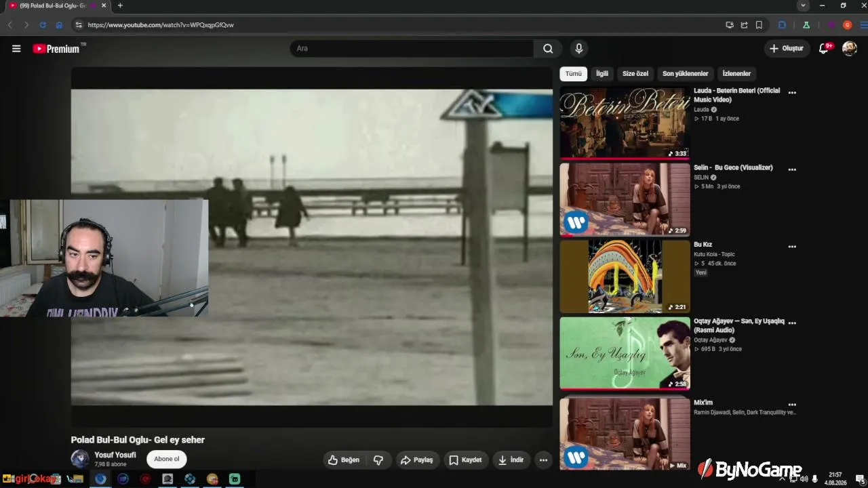The height and width of the screenshot is (488, 868).
Task: Open the browser tab search dropdown
Action: (803, 5)
